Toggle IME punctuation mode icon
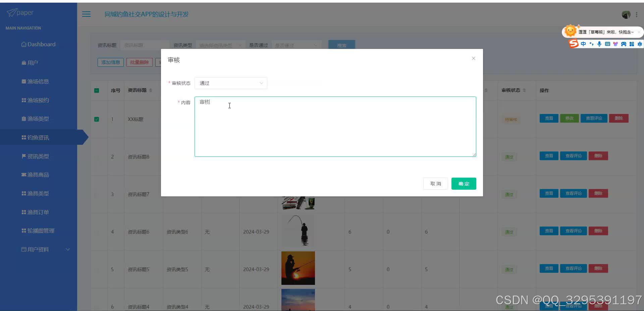This screenshot has height=311, width=644. [x=591, y=44]
